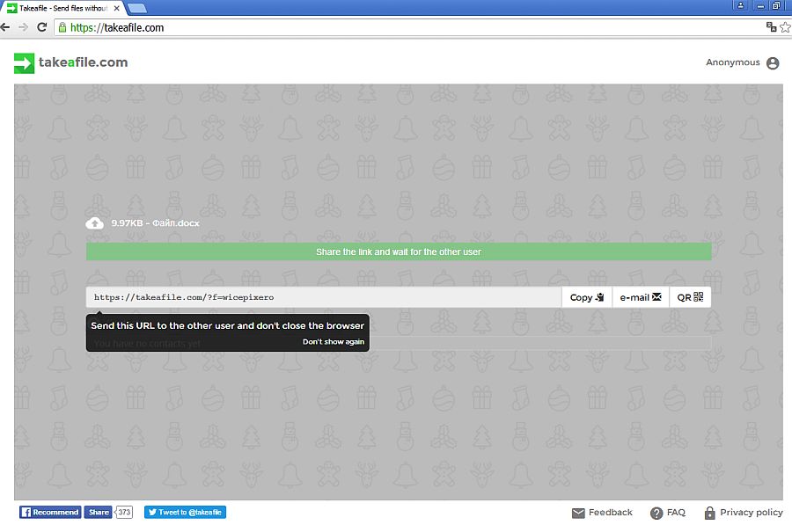This screenshot has height=532, width=792.
Task: Close the Takeafile browser tab
Action: tap(117, 8)
